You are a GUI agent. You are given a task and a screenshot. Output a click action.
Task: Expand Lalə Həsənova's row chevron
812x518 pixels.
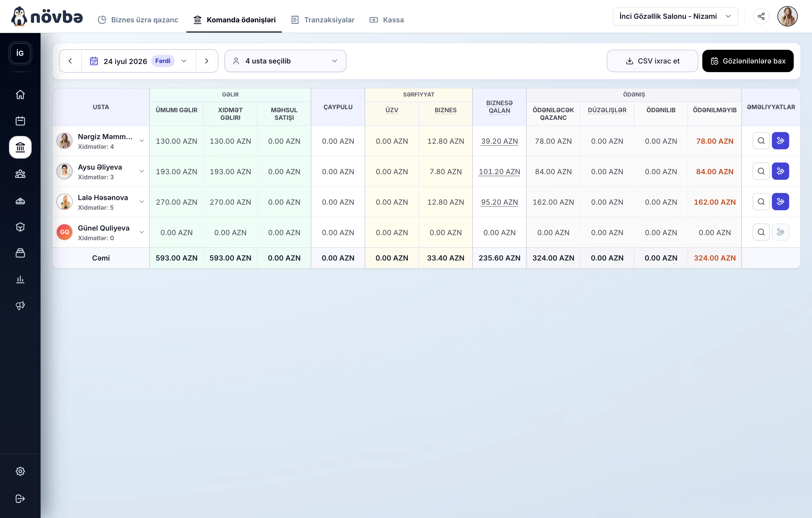pos(142,202)
